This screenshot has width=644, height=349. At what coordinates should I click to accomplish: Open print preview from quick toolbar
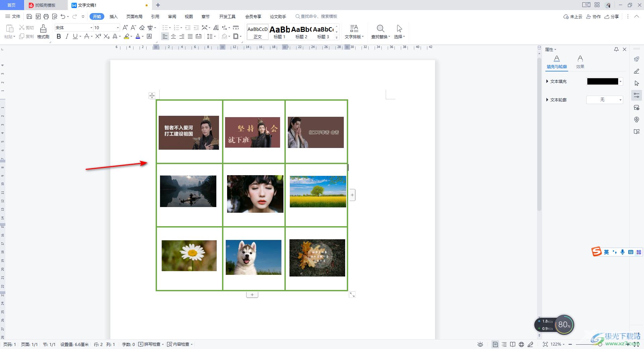(x=55, y=16)
